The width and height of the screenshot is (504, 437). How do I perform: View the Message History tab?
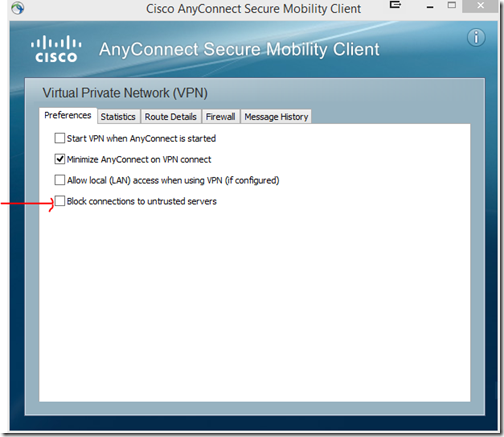coord(276,117)
